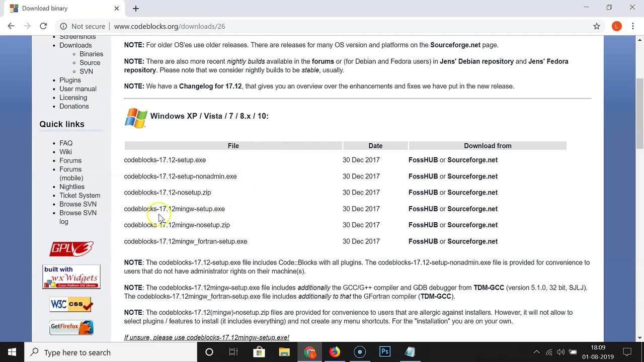Open the Source sidebar link
644x362 pixels.
pyautogui.click(x=90, y=63)
